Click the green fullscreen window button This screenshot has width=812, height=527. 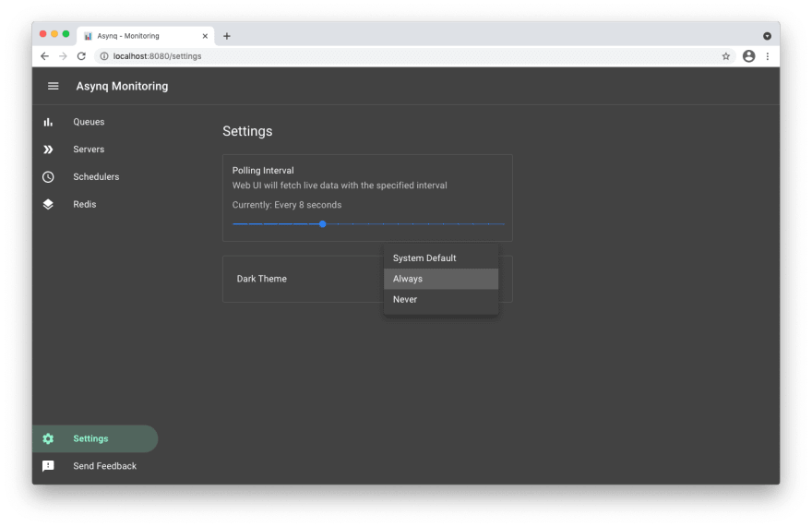[x=66, y=34]
